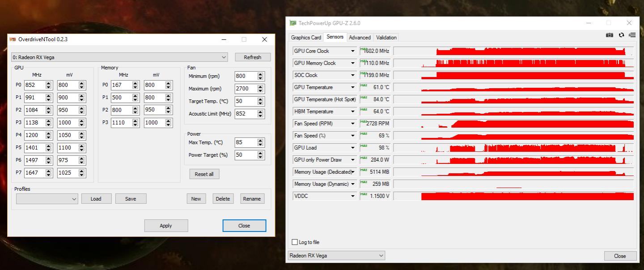Adjust the GPU P5 mV spinner
The image size is (644, 270).
[x=82, y=148]
